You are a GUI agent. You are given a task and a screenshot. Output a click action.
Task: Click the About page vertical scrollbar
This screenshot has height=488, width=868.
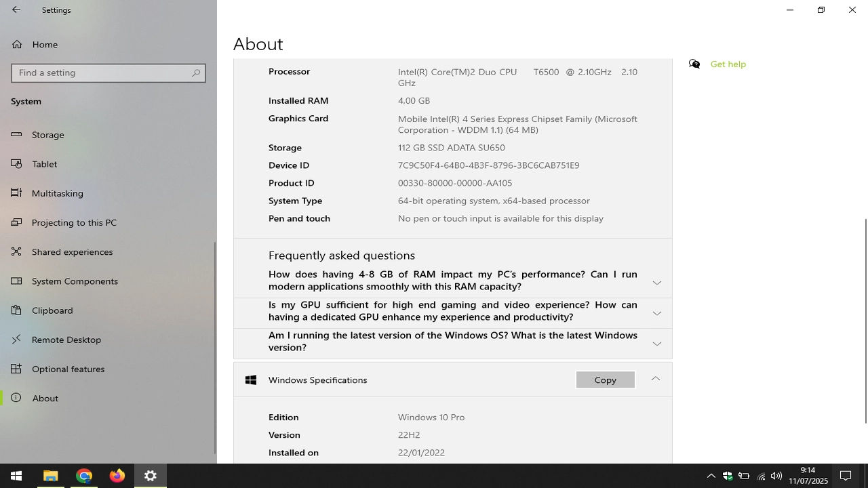click(x=865, y=321)
